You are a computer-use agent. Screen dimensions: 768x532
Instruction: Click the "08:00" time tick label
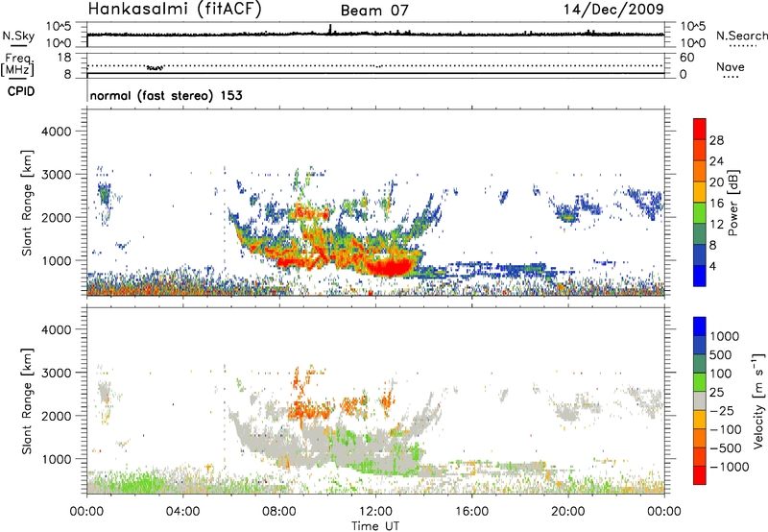[279, 512]
